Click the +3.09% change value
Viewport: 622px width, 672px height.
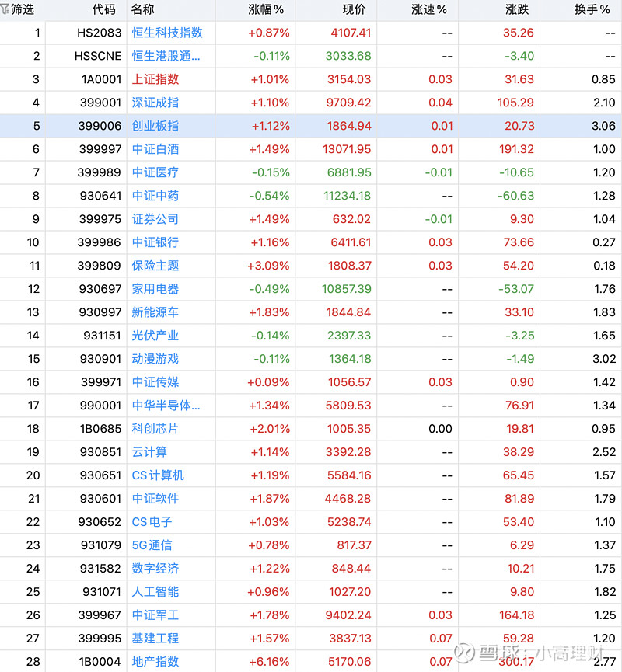tap(268, 265)
